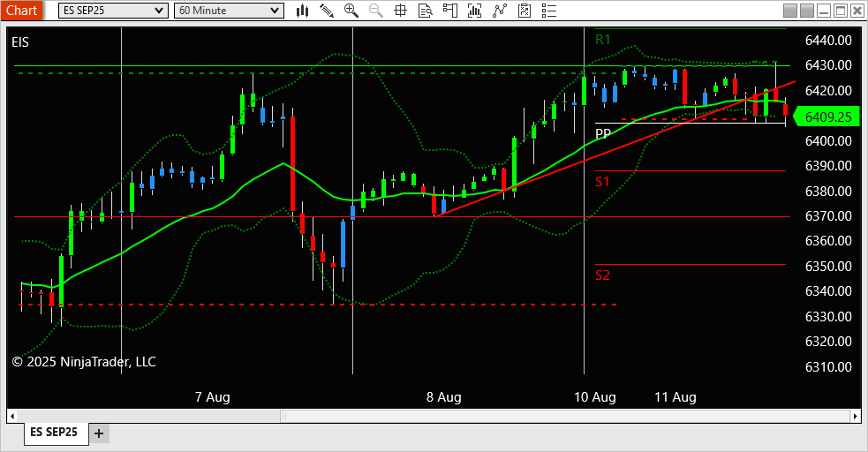
Task: Click the horizontal scrollbar left arrow
Action: [x=11, y=416]
